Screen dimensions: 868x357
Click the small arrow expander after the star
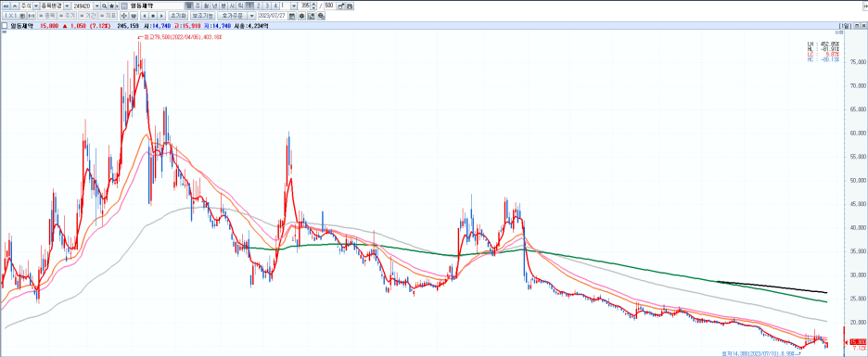pos(117,6)
